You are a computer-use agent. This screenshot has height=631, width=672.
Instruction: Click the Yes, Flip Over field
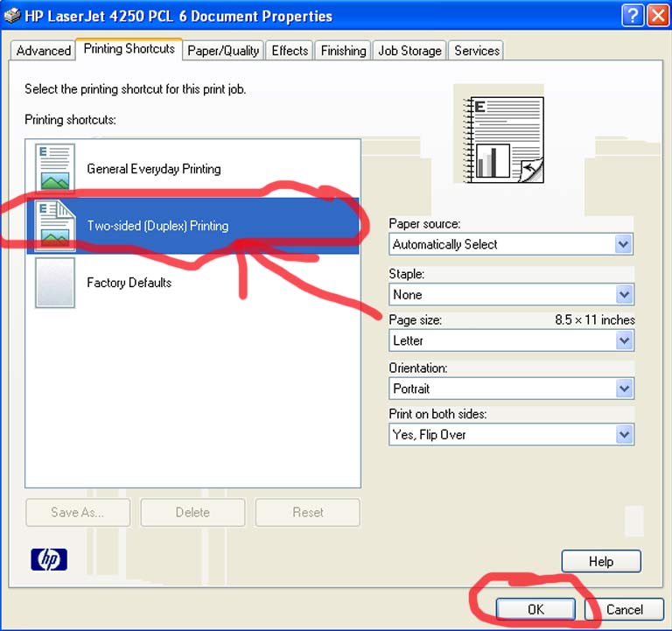click(x=511, y=435)
